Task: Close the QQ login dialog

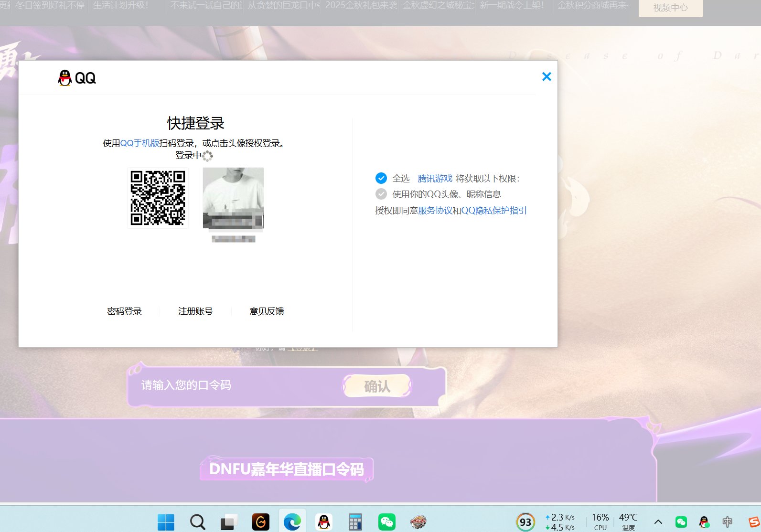Action: click(547, 76)
